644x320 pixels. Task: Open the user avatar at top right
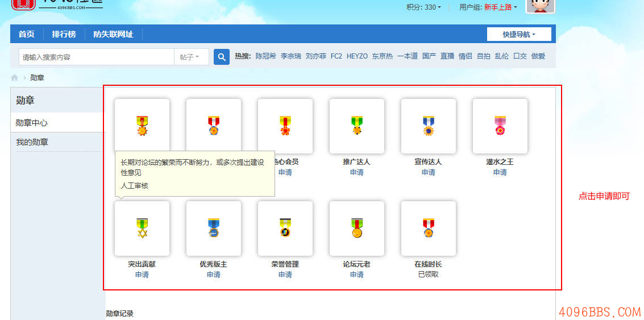coord(540,6)
